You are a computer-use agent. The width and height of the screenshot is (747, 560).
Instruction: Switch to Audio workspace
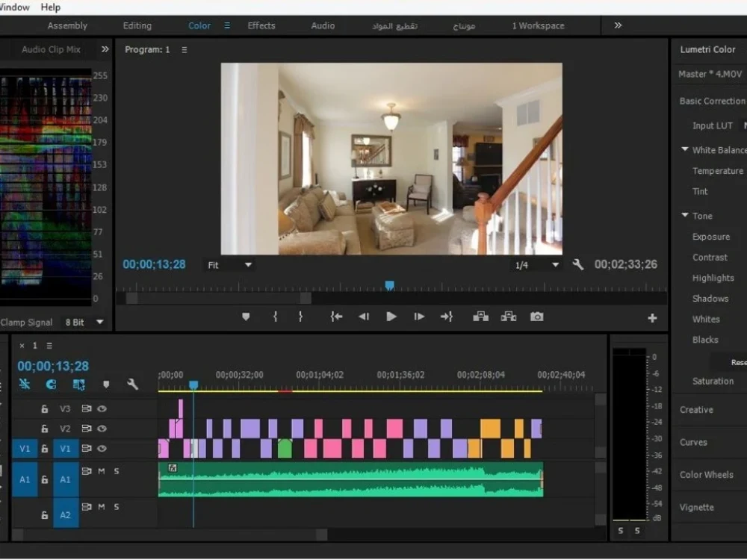(x=323, y=25)
